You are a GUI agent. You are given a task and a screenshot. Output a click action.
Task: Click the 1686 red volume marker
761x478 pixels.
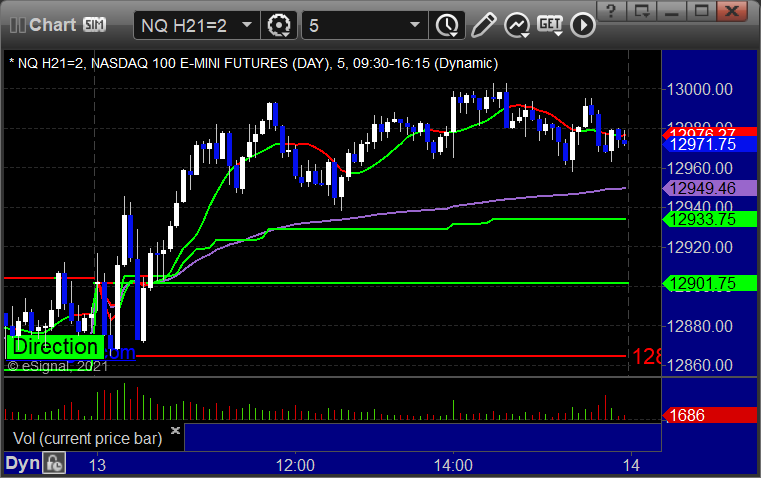710,415
